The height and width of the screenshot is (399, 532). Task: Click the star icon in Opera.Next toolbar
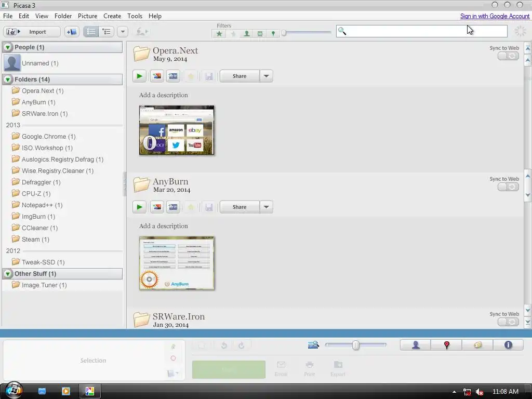pyautogui.click(x=191, y=76)
